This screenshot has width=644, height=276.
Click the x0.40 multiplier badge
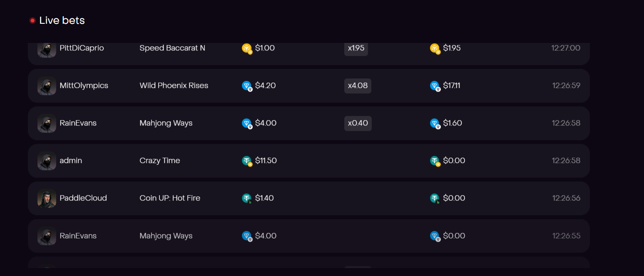358,123
